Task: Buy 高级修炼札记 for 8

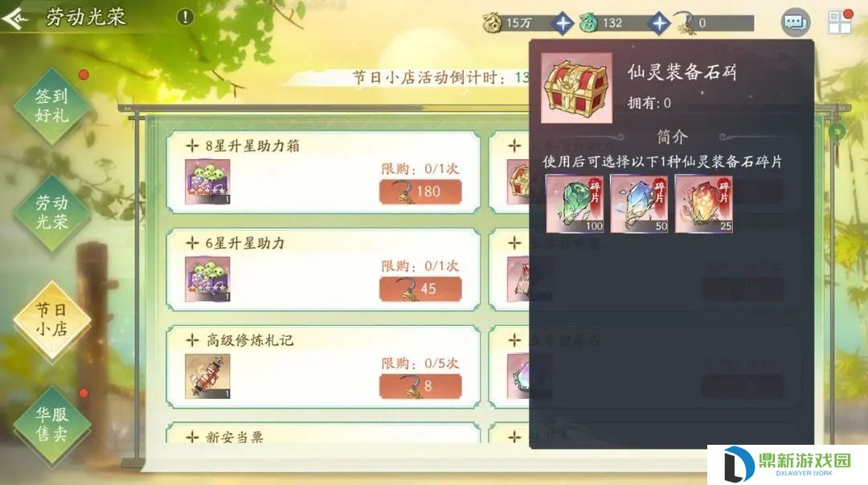Action: (x=420, y=386)
